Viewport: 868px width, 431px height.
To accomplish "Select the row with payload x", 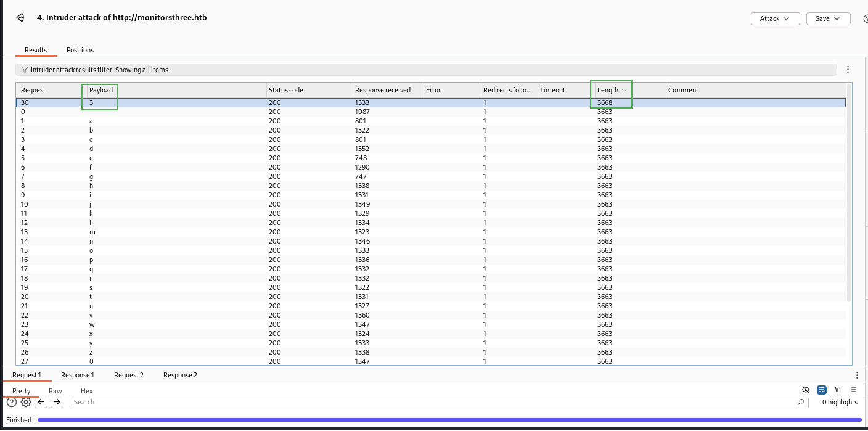I will pyautogui.click(x=430, y=334).
